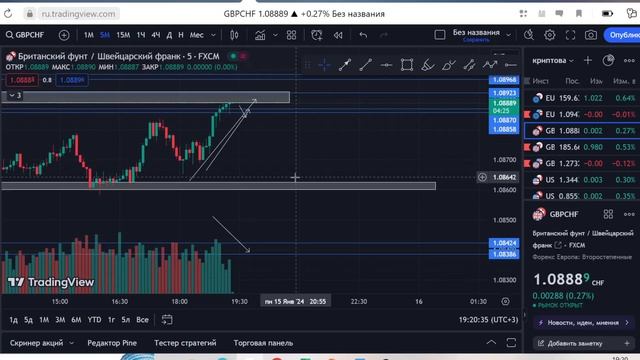Viewport: 640px width, 360px height.
Task: Click the Сохранить save link under layout name
Action: click(476, 40)
